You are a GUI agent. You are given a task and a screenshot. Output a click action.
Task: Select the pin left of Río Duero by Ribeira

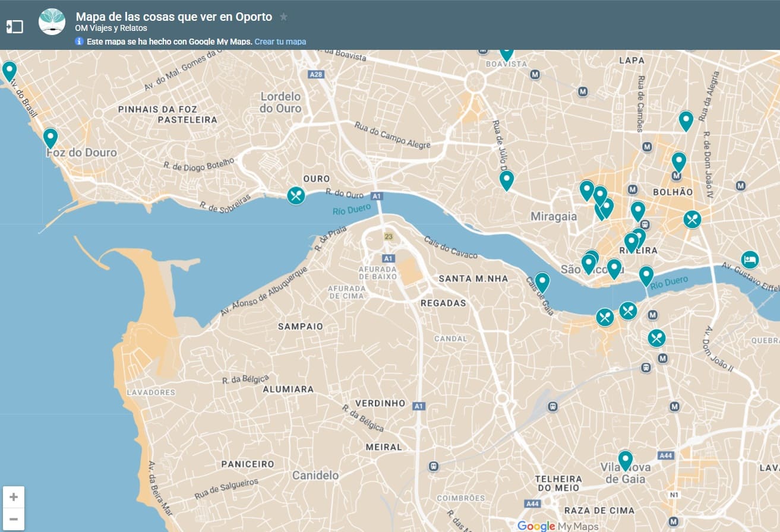tap(646, 275)
